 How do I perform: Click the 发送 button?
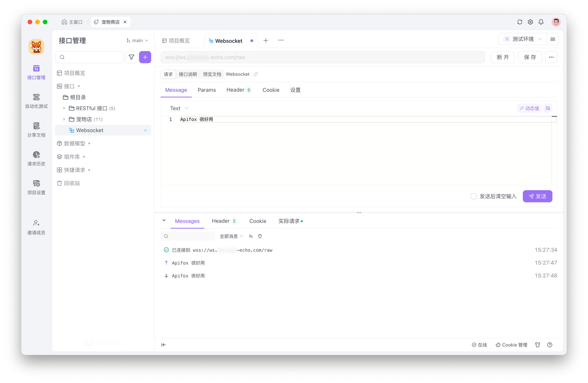537,196
